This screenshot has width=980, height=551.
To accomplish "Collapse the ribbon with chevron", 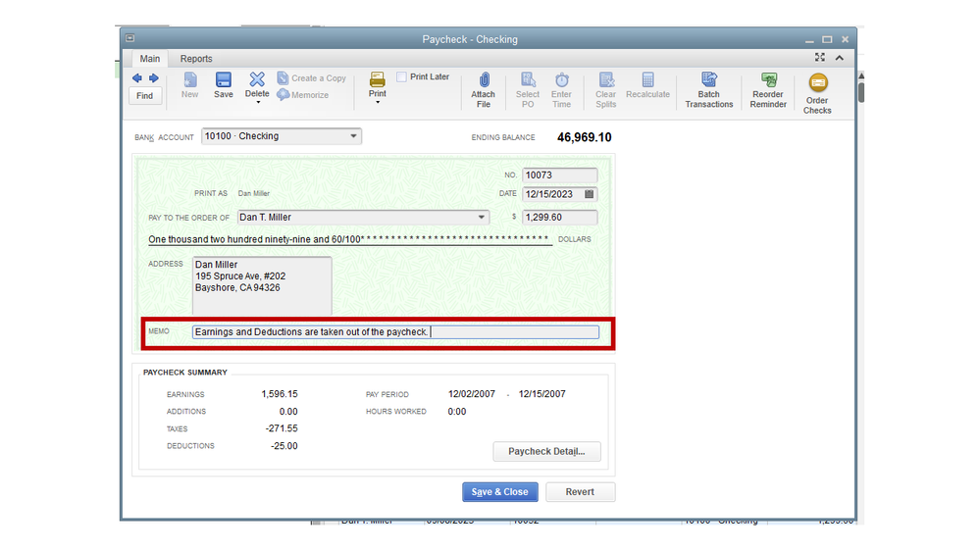I will [x=840, y=58].
